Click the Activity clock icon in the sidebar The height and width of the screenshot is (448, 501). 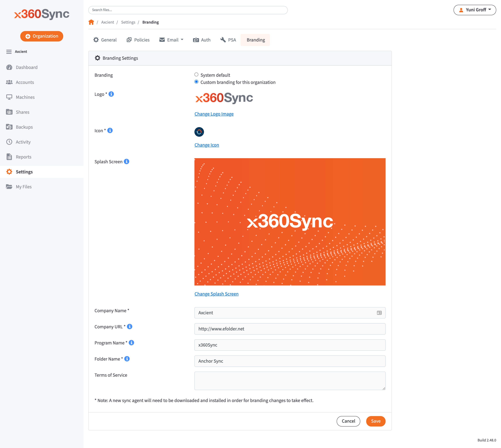9,142
